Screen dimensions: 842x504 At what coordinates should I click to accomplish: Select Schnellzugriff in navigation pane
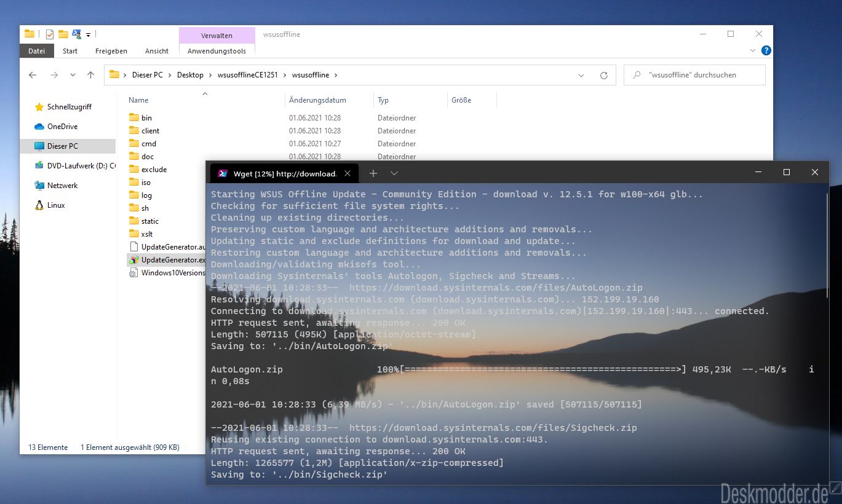click(69, 107)
